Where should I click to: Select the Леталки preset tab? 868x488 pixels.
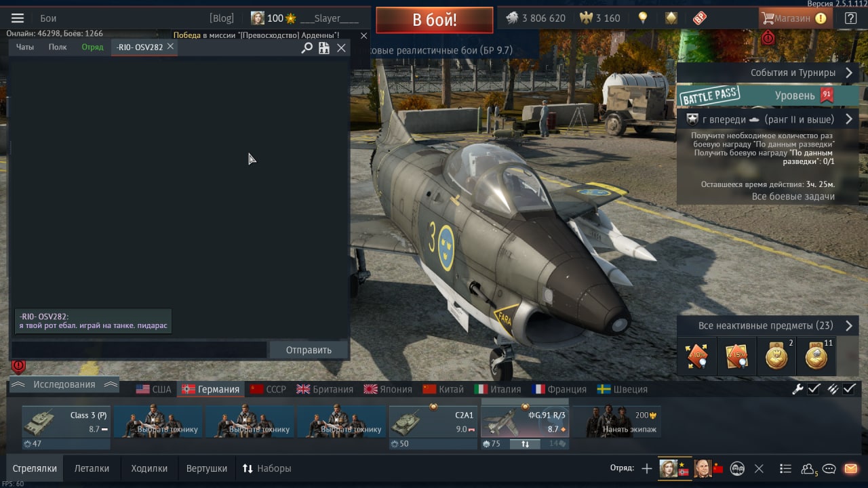[x=92, y=468]
